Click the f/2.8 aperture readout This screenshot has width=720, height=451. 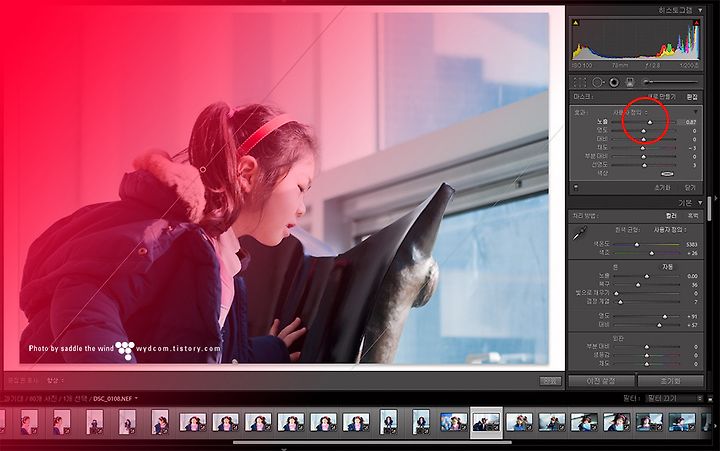[x=652, y=66]
